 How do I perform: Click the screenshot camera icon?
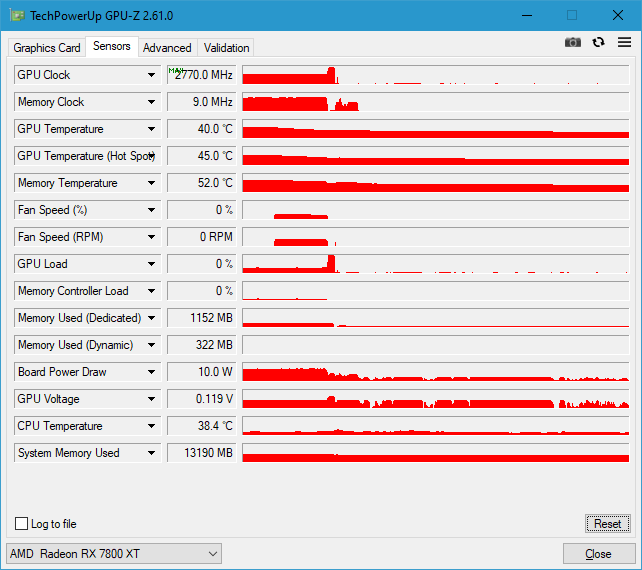pos(572,42)
